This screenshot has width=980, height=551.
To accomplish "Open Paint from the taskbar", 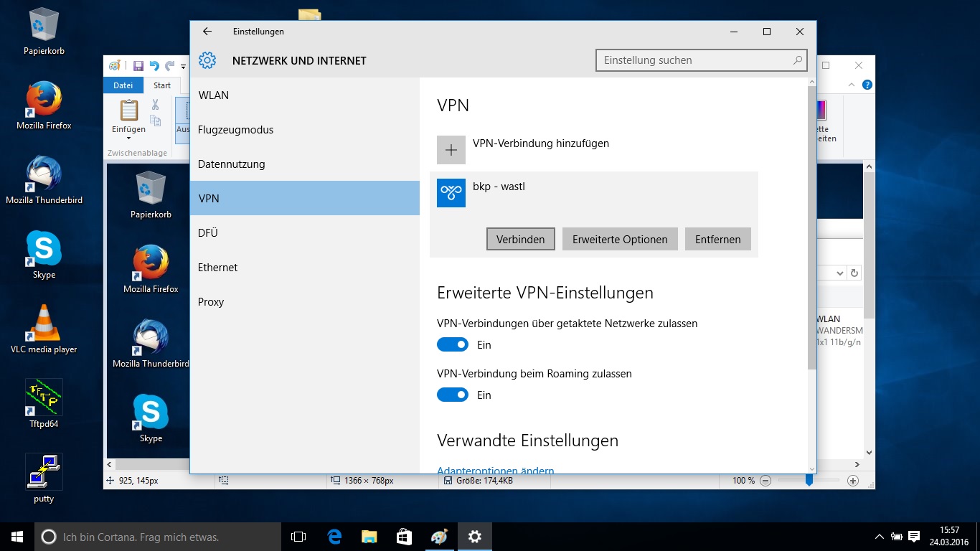I will click(x=439, y=537).
